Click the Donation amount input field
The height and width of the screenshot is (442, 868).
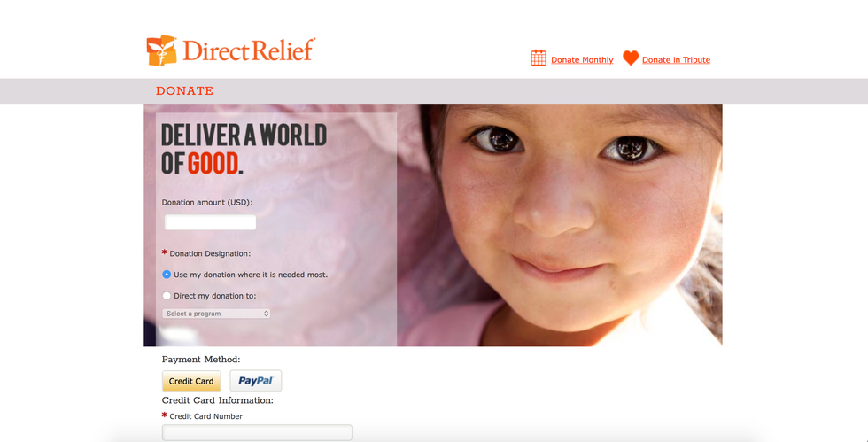[211, 222]
